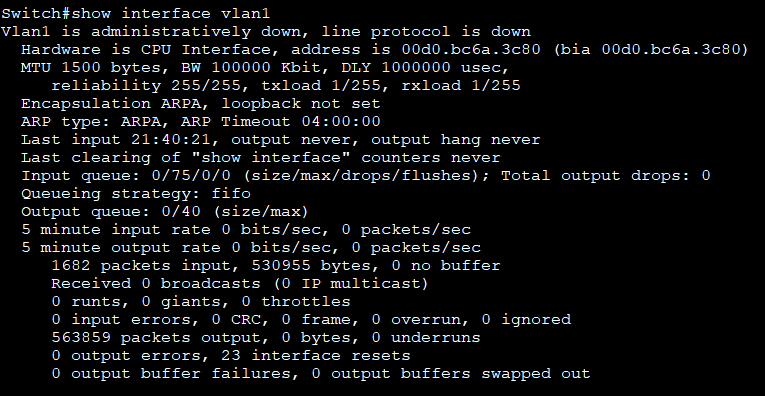Click the '23 interface resets' text
The width and height of the screenshot is (765, 396).
pyautogui.click(x=316, y=356)
